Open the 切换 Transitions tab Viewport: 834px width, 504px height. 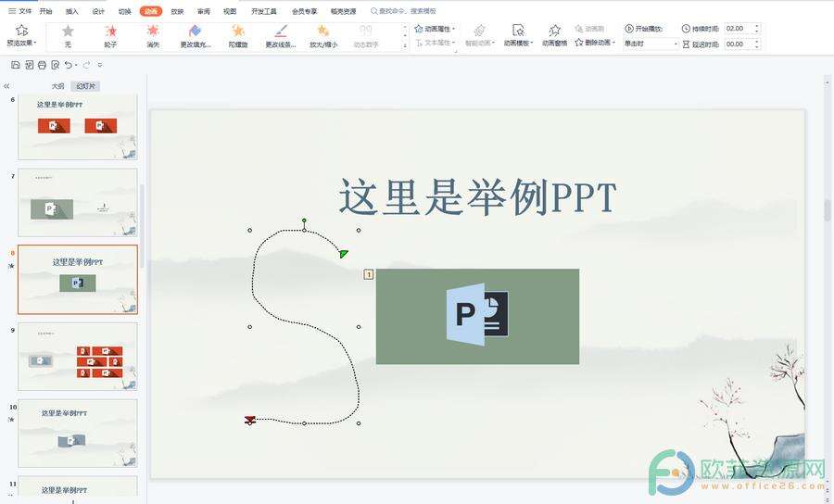click(x=124, y=11)
